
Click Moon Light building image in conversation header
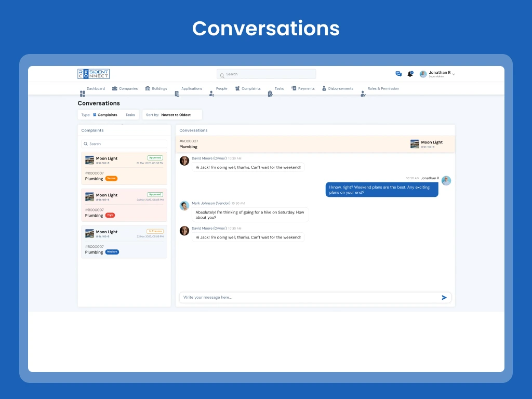coord(415,144)
